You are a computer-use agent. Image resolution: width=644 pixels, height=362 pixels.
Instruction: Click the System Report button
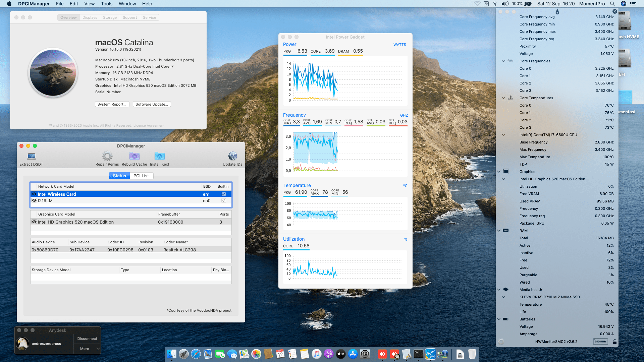(x=112, y=104)
